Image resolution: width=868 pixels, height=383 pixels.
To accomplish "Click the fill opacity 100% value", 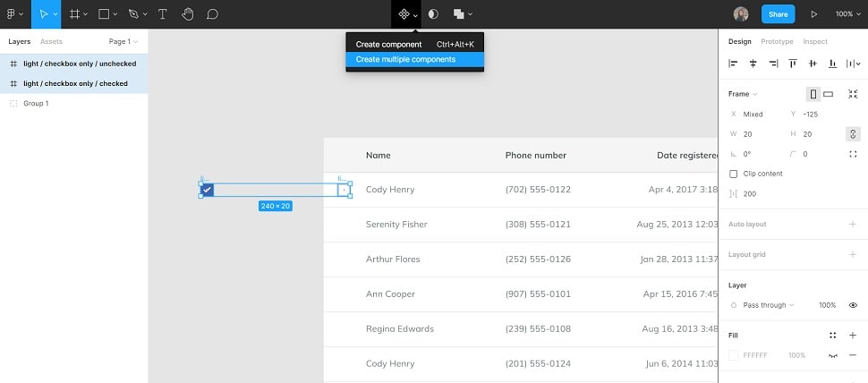I will coord(796,355).
